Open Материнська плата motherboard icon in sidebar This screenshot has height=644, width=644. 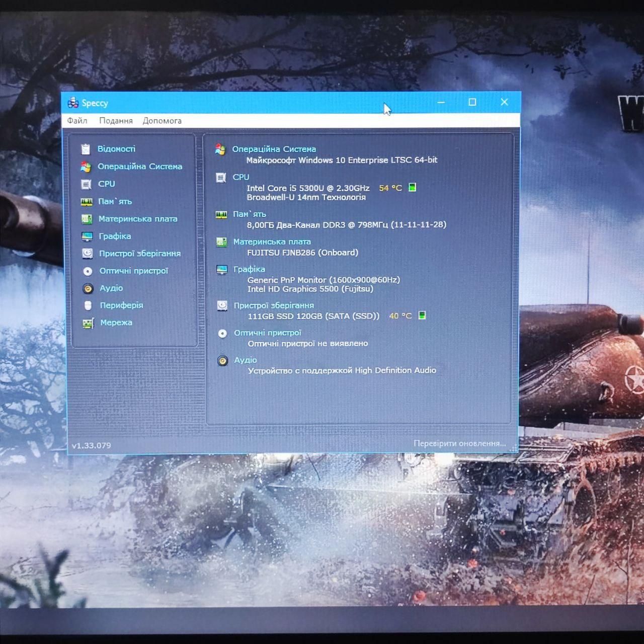tap(87, 219)
